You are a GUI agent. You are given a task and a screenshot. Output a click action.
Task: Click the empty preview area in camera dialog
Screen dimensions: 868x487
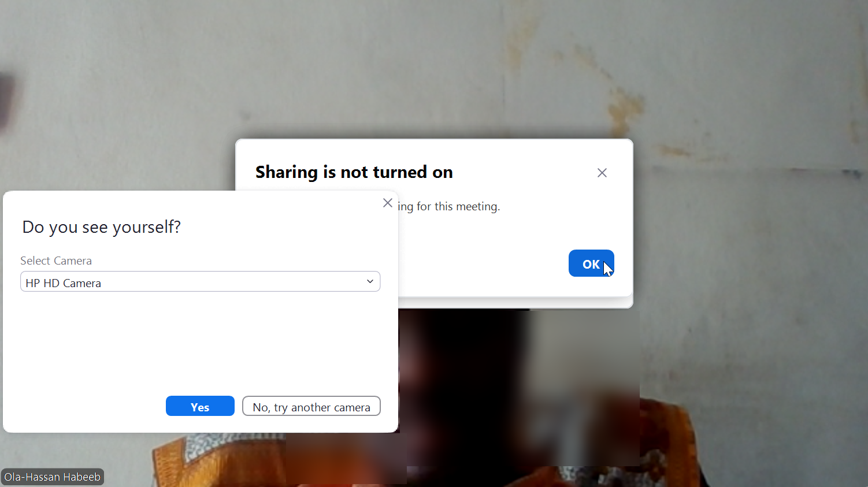pos(200,342)
